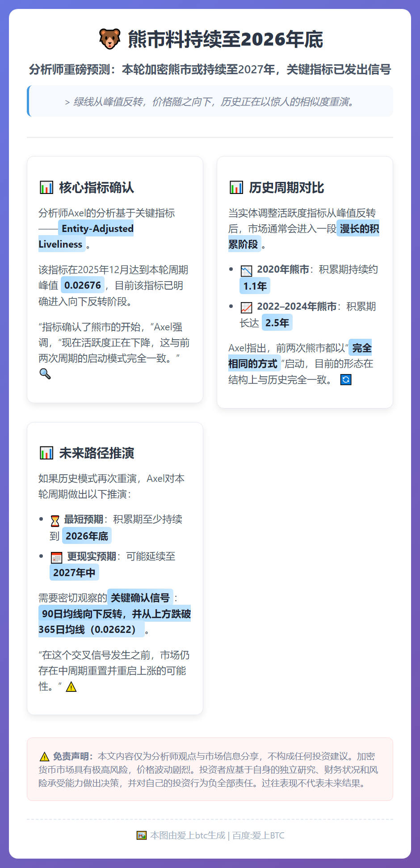Click the 最短预期 bold label
This screenshot has width=420, height=868.
[84, 519]
